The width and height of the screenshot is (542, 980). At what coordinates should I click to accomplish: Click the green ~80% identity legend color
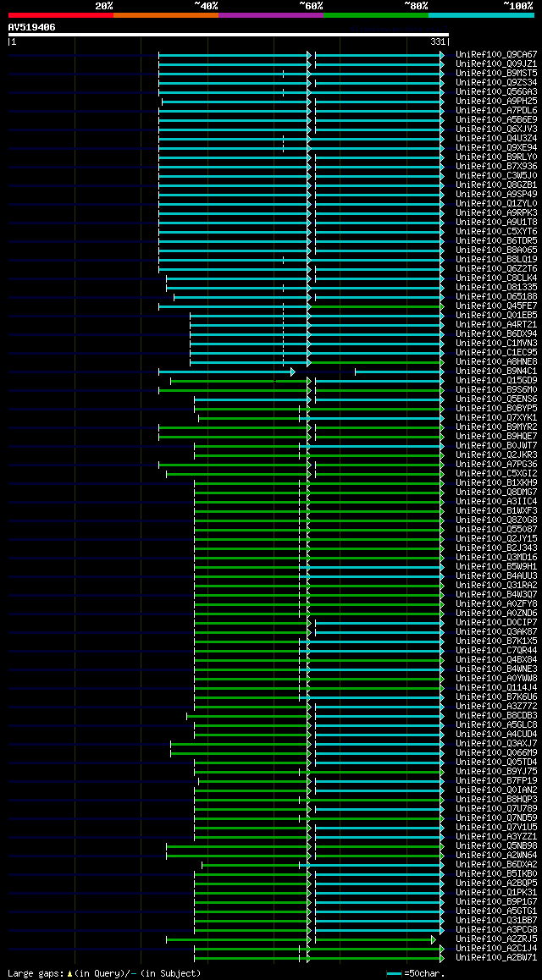point(376,14)
